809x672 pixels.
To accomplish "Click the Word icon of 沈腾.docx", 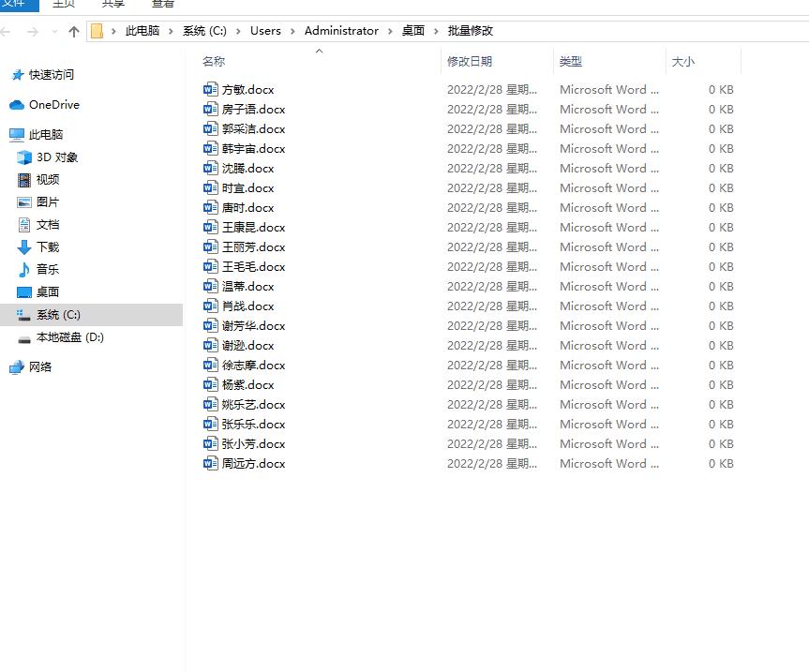I will coord(211,169).
